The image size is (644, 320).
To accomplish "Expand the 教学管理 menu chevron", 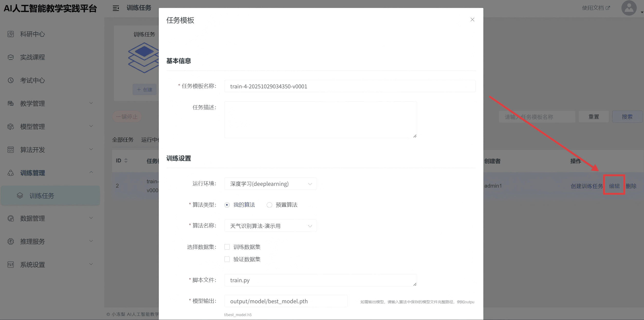I will [x=91, y=103].
